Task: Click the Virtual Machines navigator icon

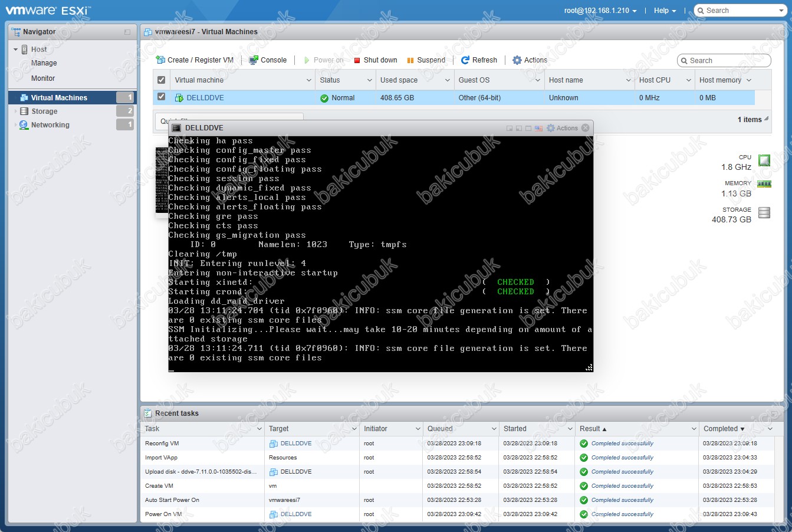Action: 24,98
